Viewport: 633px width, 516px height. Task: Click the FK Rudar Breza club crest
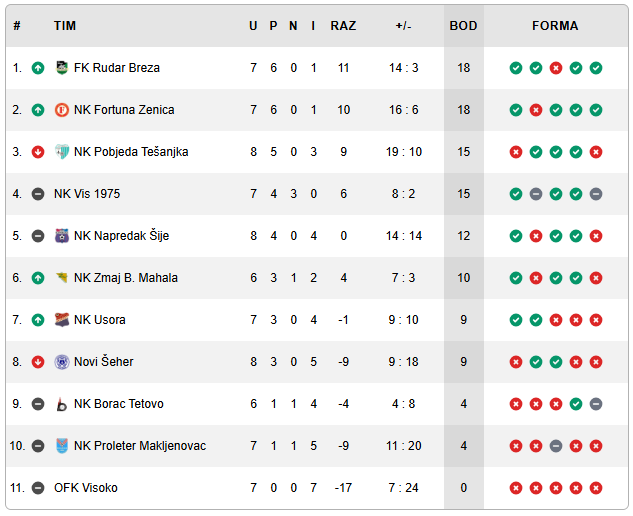point(62,68)
